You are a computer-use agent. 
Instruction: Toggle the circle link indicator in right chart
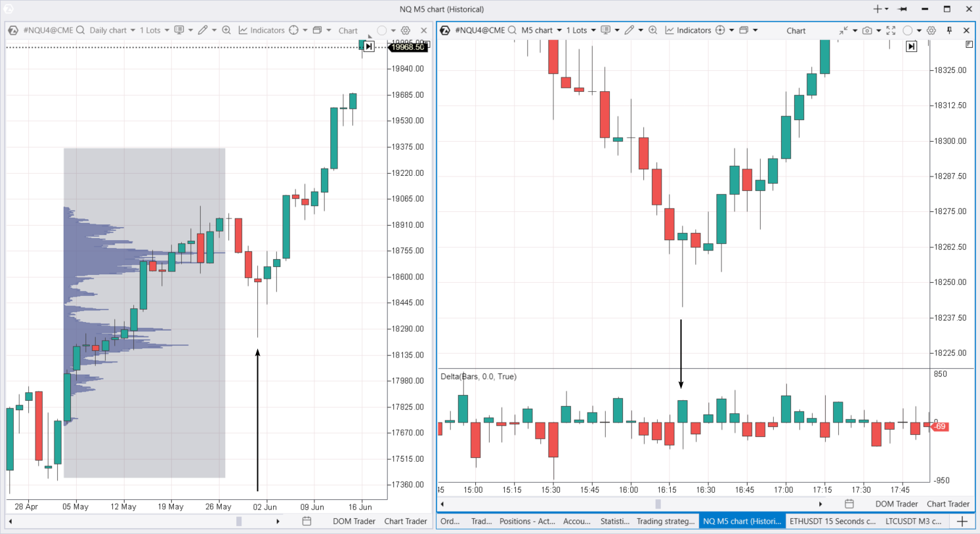tap(908, 30)
